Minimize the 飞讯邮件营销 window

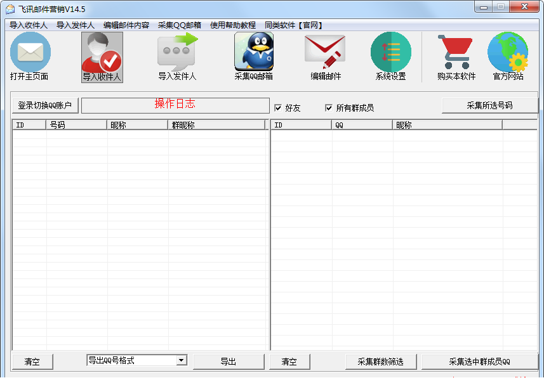484,7
